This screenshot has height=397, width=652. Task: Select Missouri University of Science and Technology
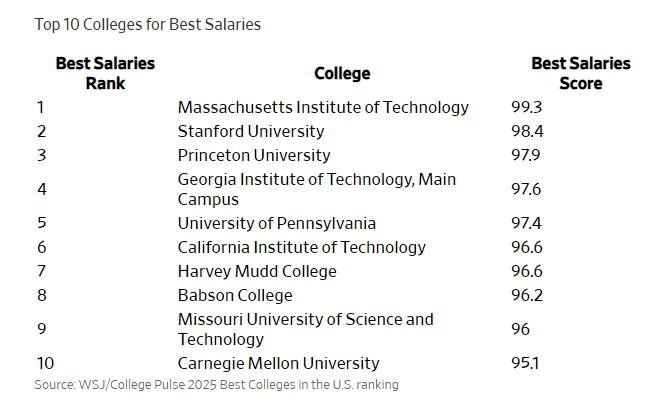pyautogui.click(x=306, y=329)
